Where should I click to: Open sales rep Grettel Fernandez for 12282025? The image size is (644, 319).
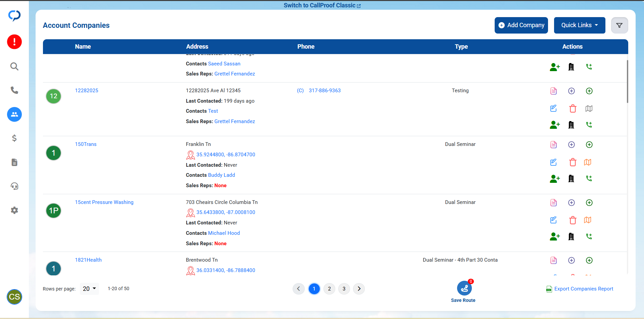click(x=235, y=121)
